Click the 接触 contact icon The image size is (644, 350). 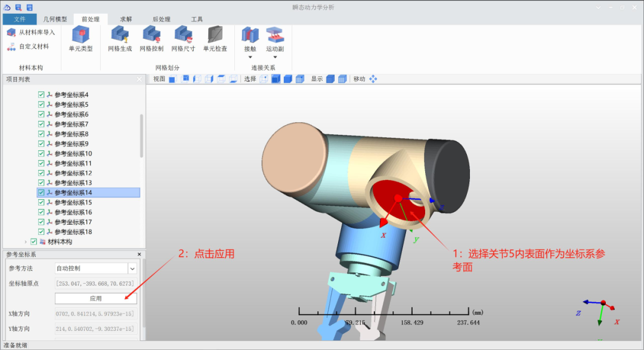click(250, 35)
